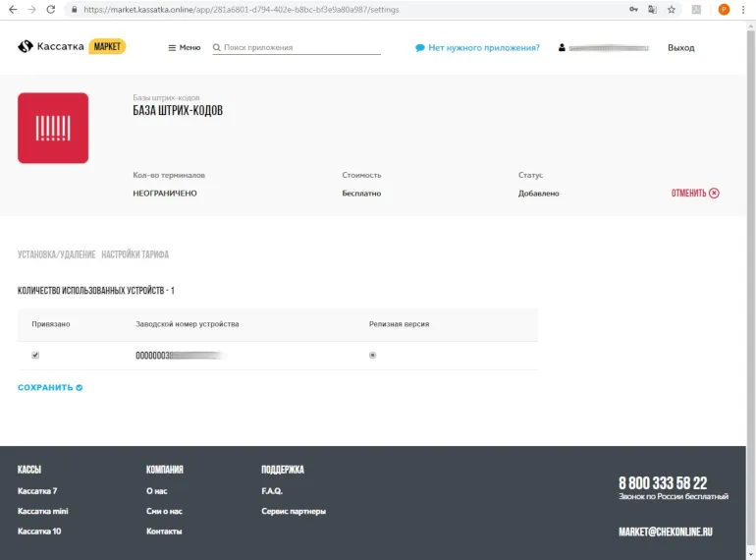Click the red barcode app icon

click(x=53, y=128)
